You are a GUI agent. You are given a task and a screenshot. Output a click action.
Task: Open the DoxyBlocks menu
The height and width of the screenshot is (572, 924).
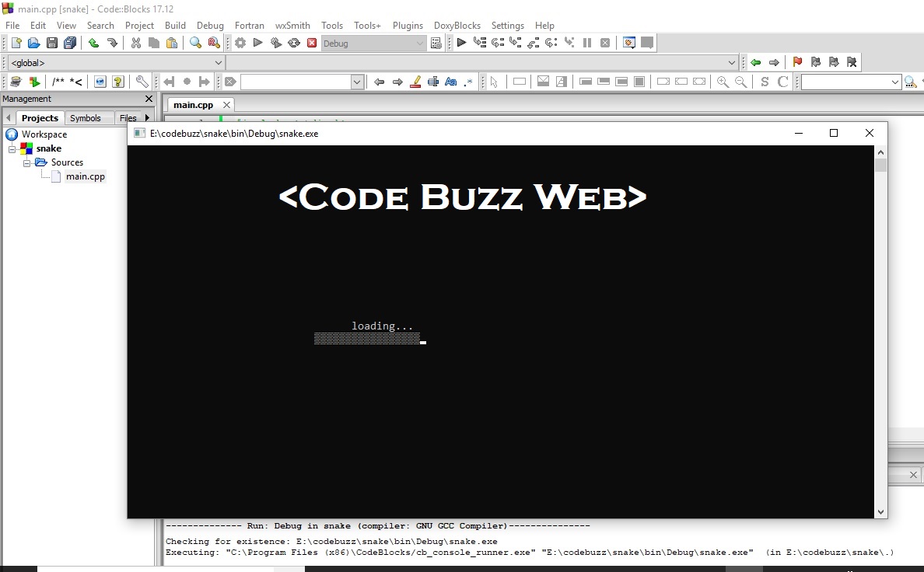(457, 26)
